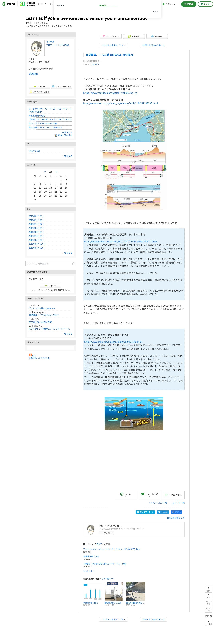
Task: Click the いいね smiley button
Action: [x=125, y=495]
